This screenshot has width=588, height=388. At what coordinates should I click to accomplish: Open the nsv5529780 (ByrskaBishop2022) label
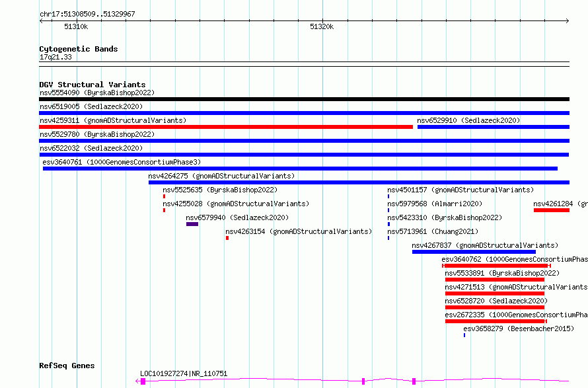pos(97,134)
